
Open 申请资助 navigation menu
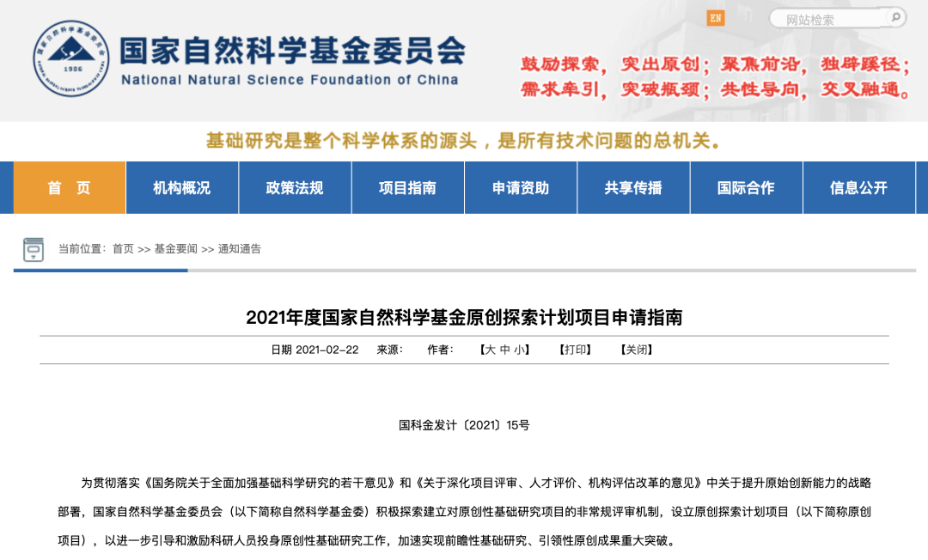point(521,187)
